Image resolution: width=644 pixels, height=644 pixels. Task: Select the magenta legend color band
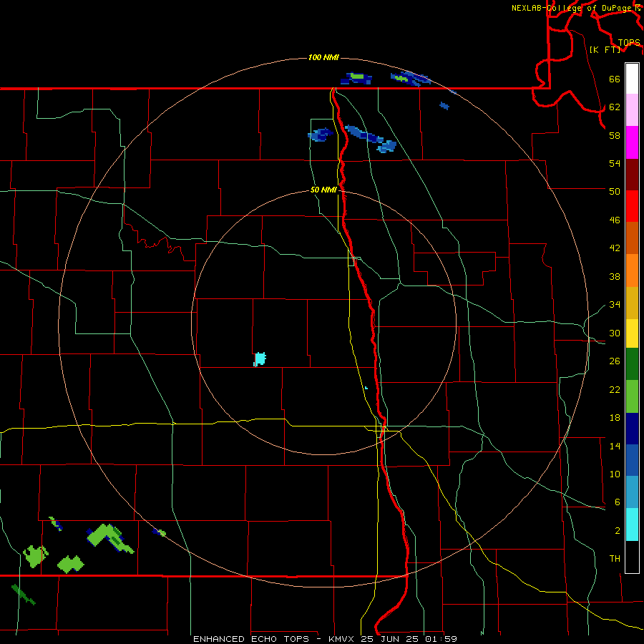click(x=632, y=142)
